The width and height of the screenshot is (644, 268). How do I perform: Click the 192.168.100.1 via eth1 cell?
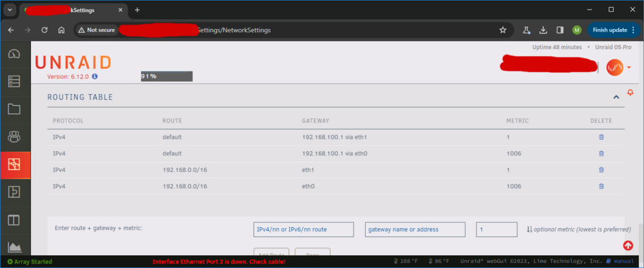coord(334,137)
